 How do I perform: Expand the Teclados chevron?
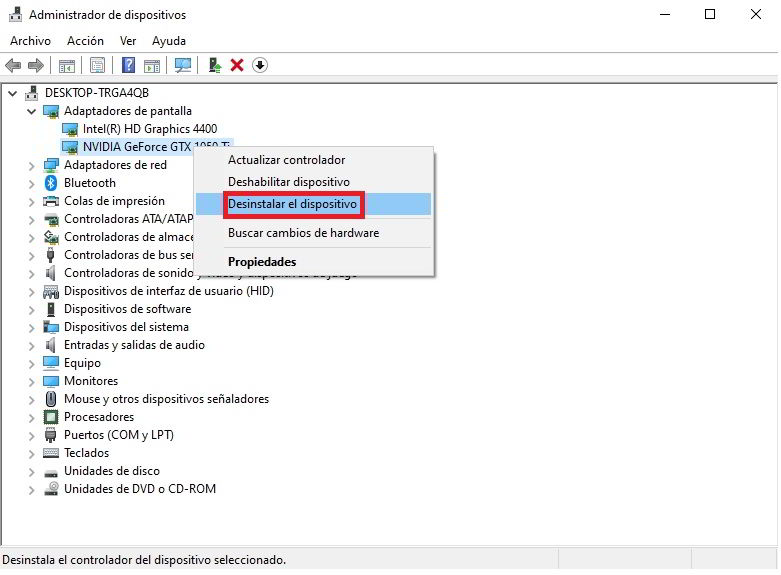coord(31,454)
